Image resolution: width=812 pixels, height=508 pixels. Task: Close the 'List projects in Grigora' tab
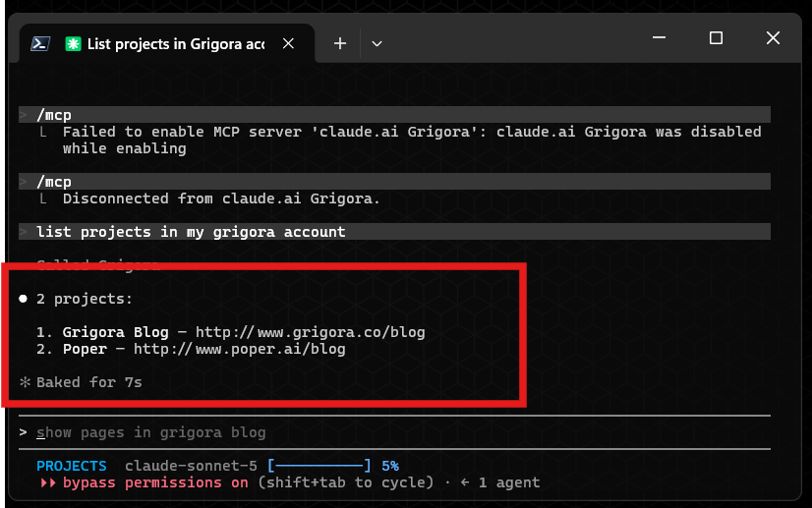(288, 43)
